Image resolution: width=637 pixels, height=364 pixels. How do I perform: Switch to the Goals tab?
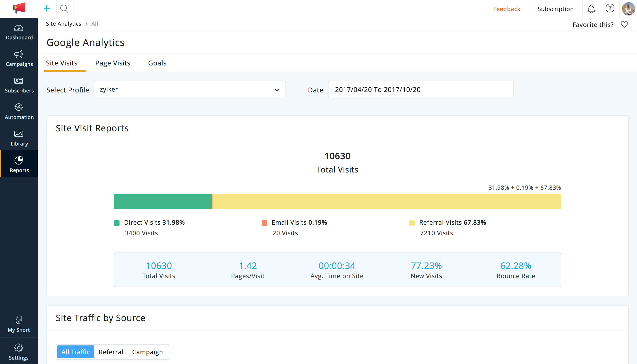pyautogui.click(x=157, y=63)
